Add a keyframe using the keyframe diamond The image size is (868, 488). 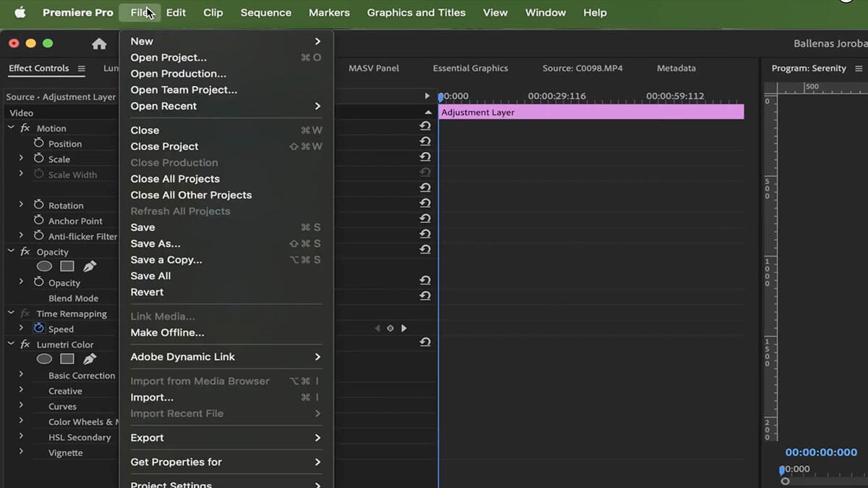tap(390, 328)
